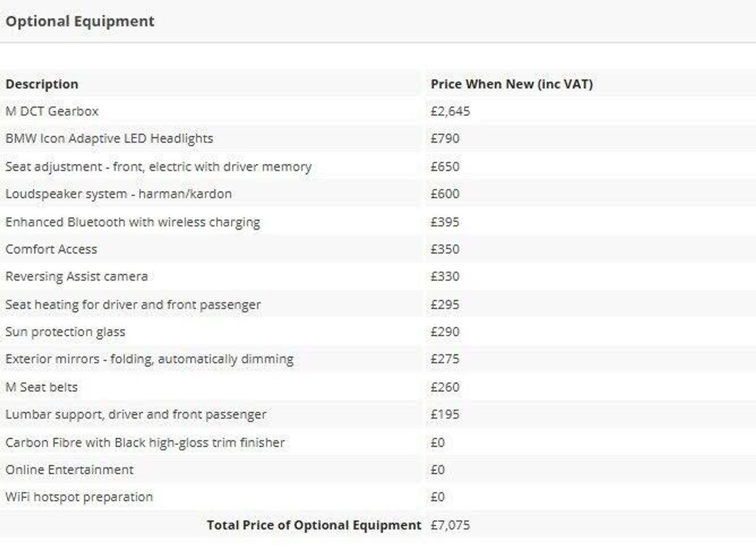The width and height of the screenshot is (756, 555).
Task: Click Seat heating for driver row
Action: point(133,305)
